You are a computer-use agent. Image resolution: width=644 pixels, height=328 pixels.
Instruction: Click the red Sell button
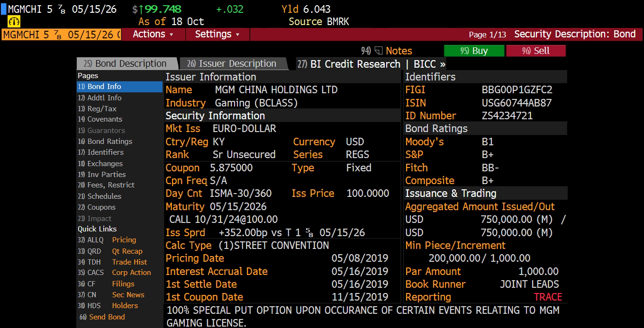[536, 51]
